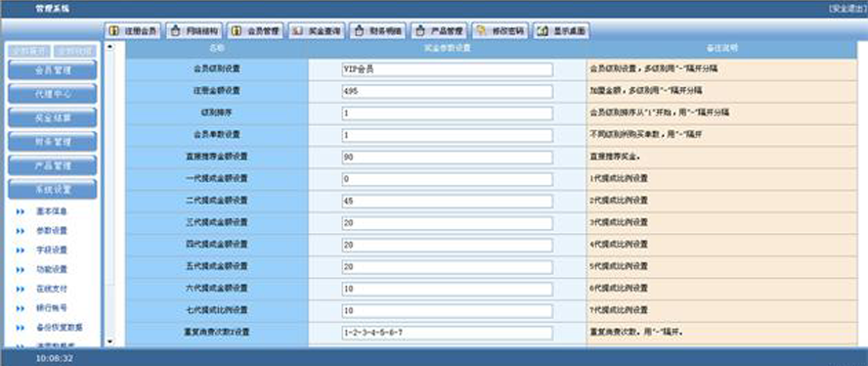Screen dimensions: 868x366
Task: Click the 五代提成金额设置 input field
Action: pos(448,267)
